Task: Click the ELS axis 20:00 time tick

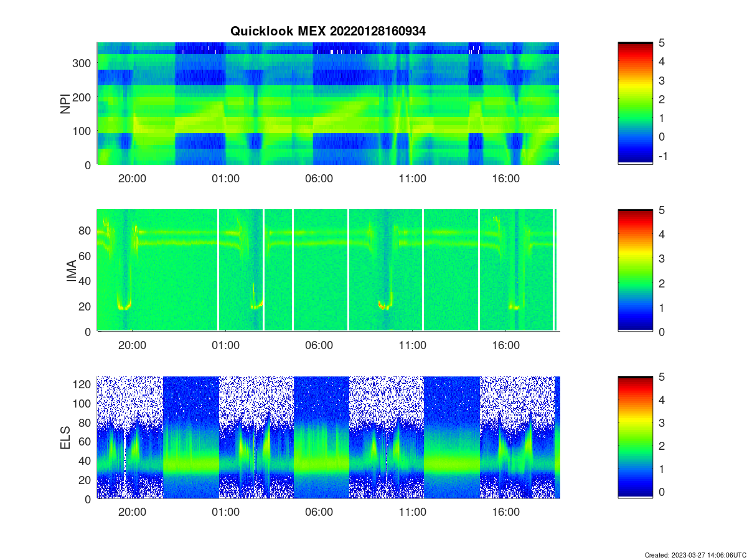Action: coord(132,512)
